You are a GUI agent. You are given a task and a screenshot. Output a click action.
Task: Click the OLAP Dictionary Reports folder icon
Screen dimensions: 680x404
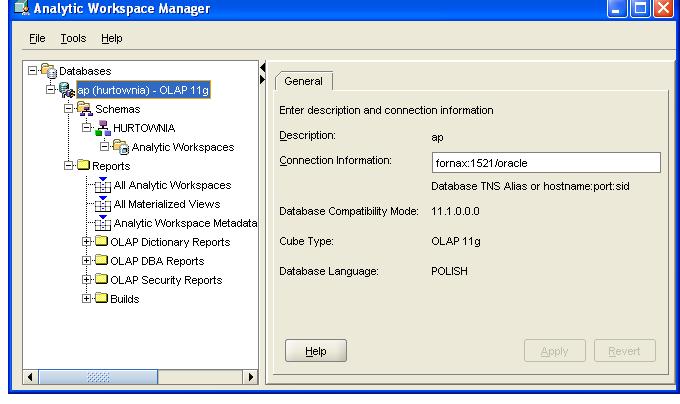point(101,241)
